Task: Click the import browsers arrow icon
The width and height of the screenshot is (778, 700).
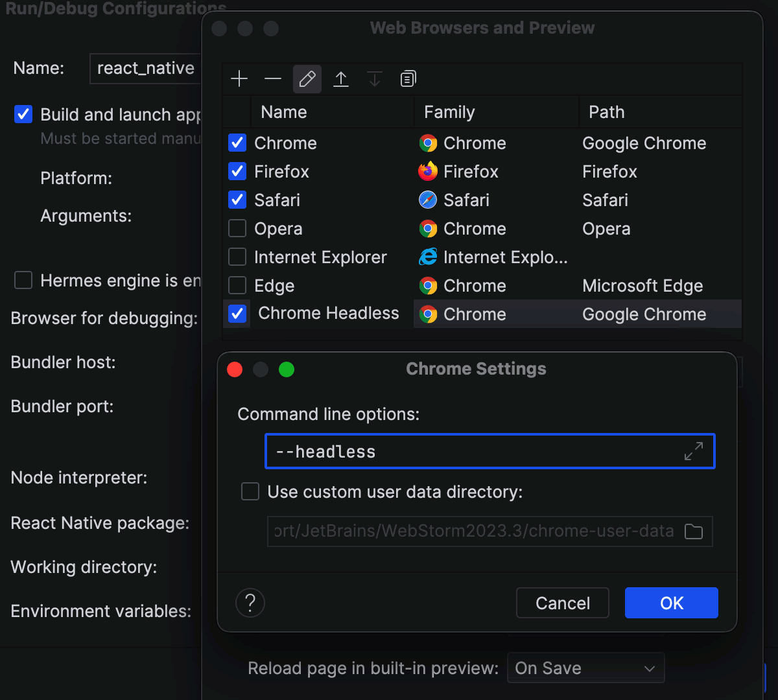Action: click(x=340, y=78)
